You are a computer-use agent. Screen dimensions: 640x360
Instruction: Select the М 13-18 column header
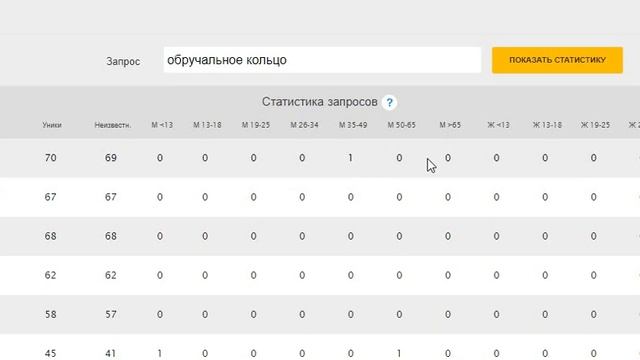(x=207, y=125)
